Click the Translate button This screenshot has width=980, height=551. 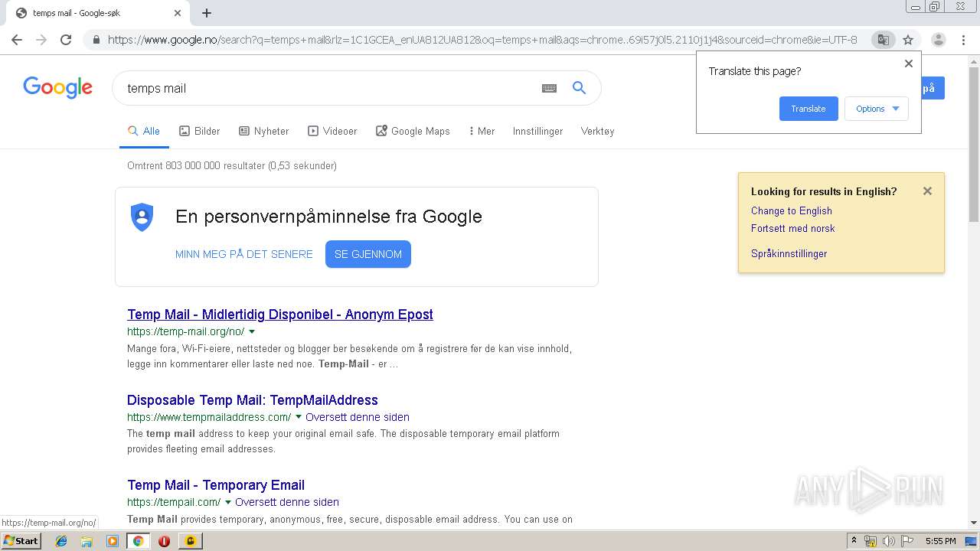808,109
